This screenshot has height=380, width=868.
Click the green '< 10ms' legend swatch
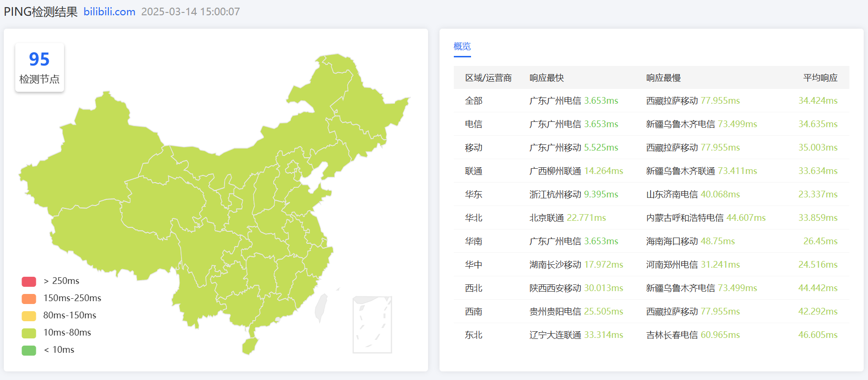(29, 350)
